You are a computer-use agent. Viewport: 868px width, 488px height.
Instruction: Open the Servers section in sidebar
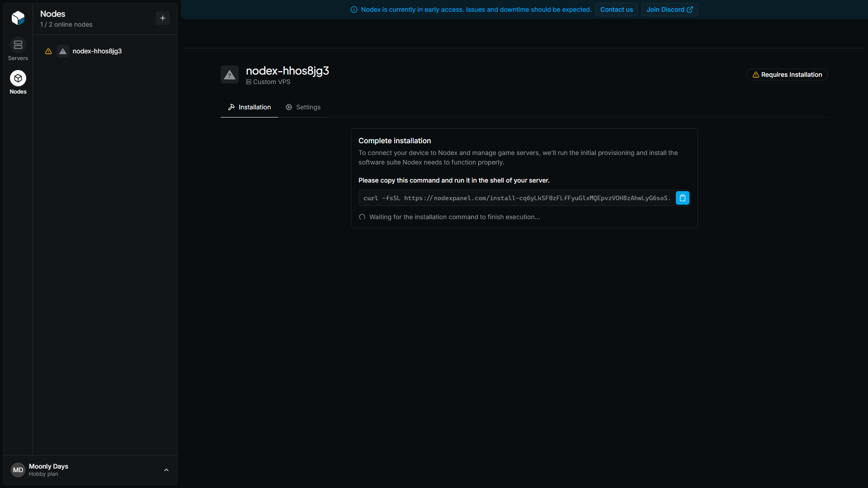pos(18,49)
